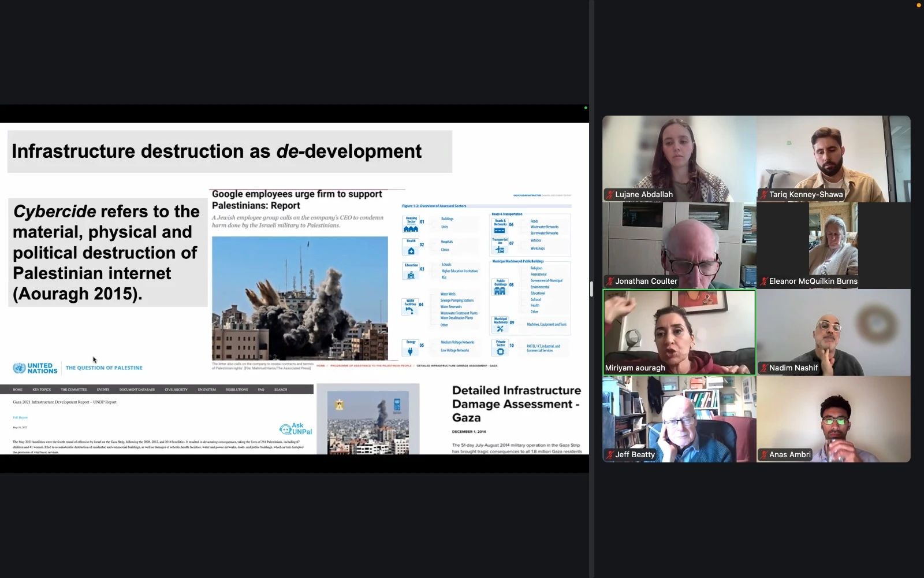The height and width of the screenshot is (578, 924).
Task: Click Eleanor McQuilkin Burns' muted mic icon
Action: click(763, 281)
